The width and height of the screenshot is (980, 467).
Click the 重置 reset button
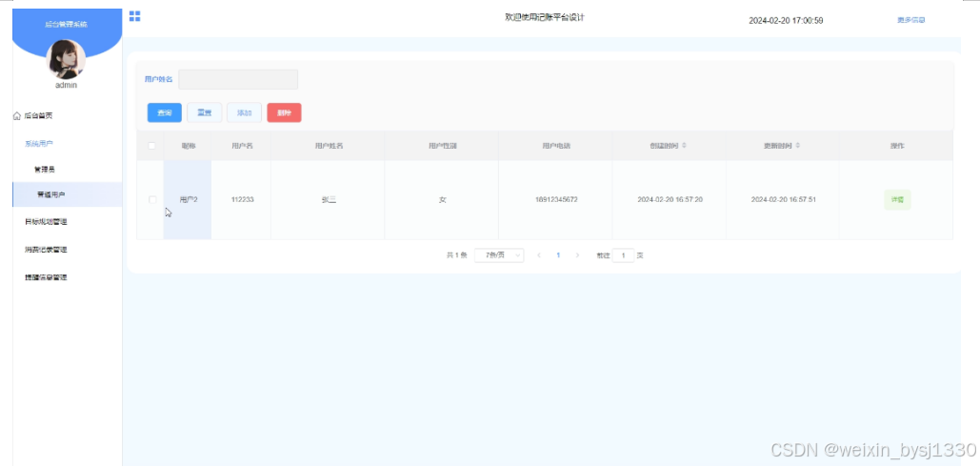point(205,112)
